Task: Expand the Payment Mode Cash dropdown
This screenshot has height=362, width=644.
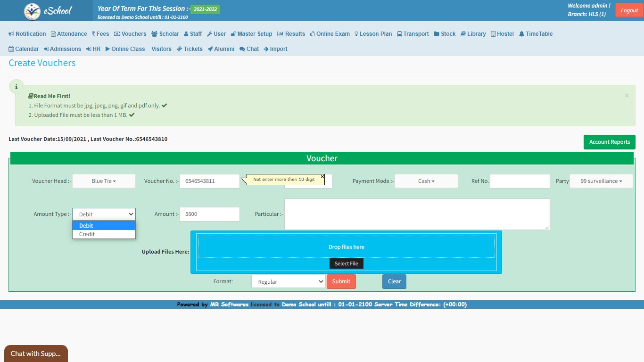Action: point(426,181)
